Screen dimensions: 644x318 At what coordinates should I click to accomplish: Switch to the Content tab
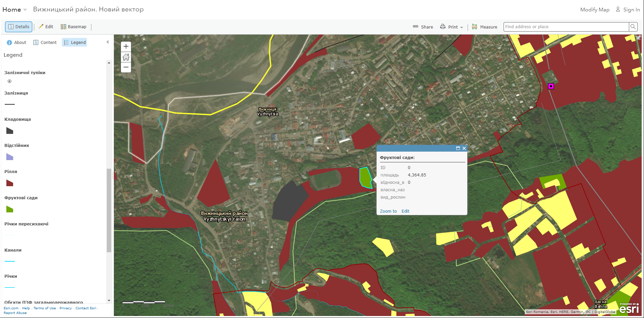[x=45, y=42]
